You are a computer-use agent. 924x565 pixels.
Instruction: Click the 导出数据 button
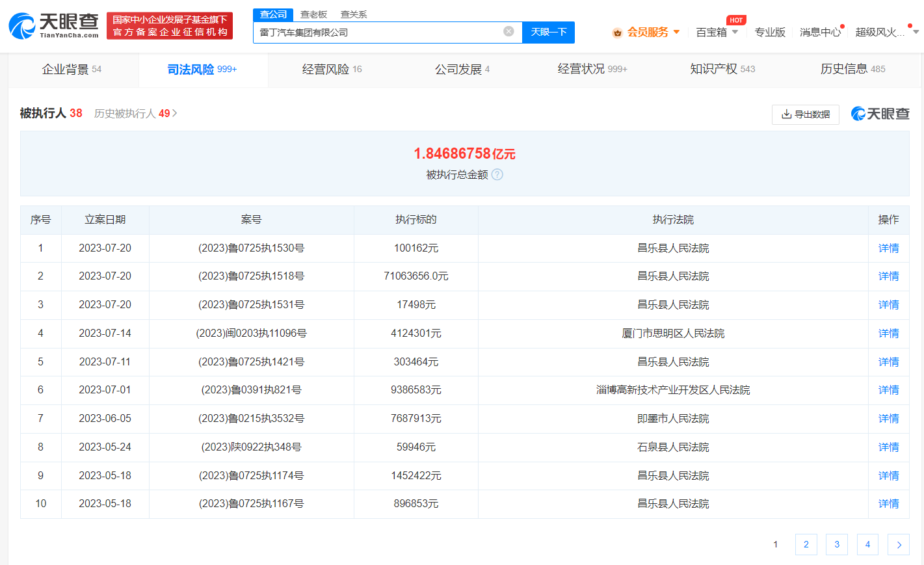point(806,114)
